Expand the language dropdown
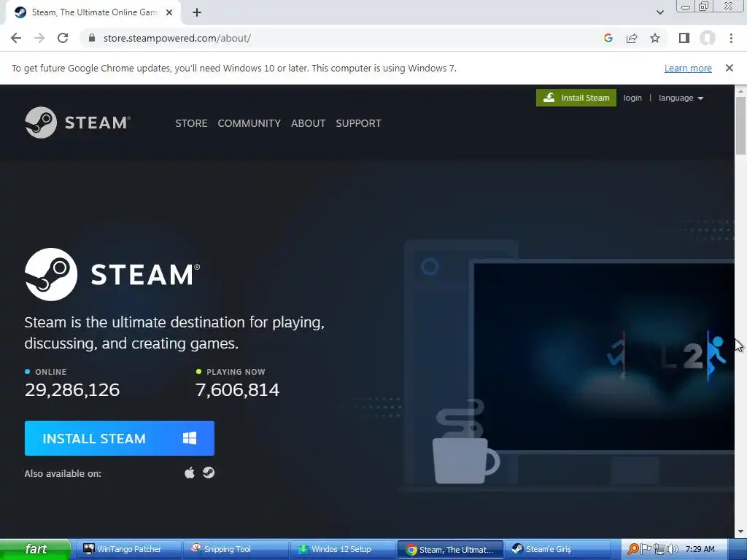The height and width of the screenshot is (560, 747). pos(681,98)
